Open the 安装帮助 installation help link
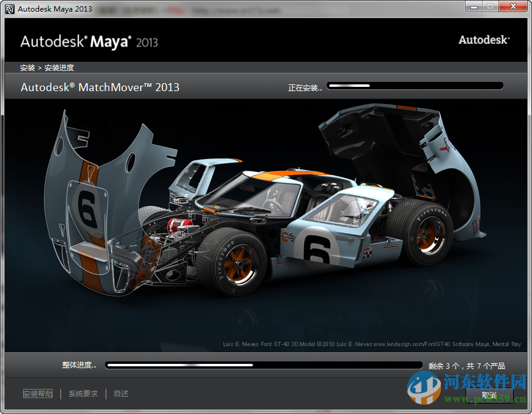Viewport: 532px width, 414px height. (38, 394)
